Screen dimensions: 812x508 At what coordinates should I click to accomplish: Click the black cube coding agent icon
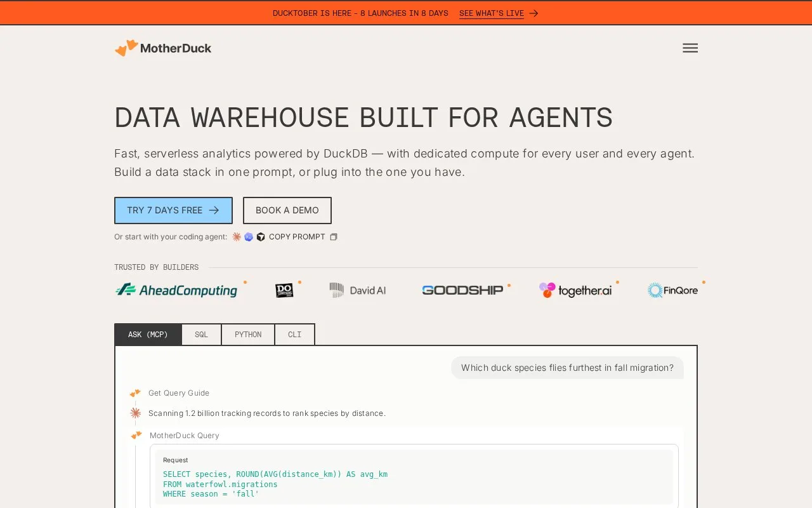pyautogui.click(x=261, y=237)
